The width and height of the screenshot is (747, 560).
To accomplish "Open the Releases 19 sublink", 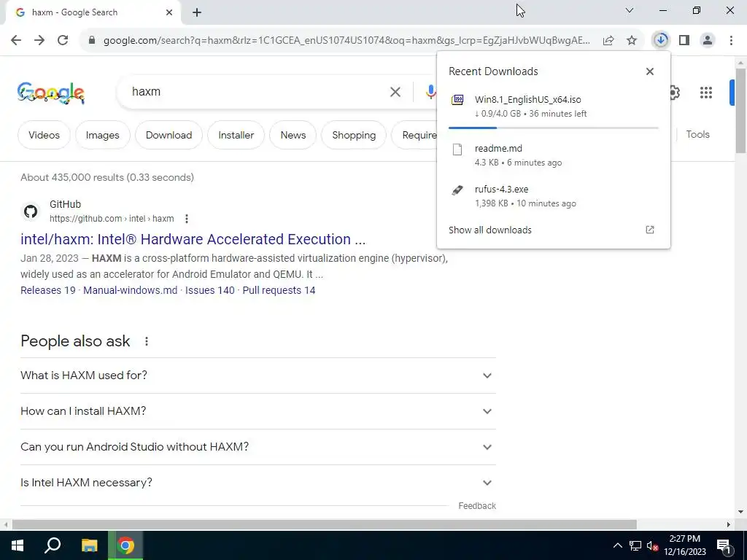I will (x=47, y=290).
